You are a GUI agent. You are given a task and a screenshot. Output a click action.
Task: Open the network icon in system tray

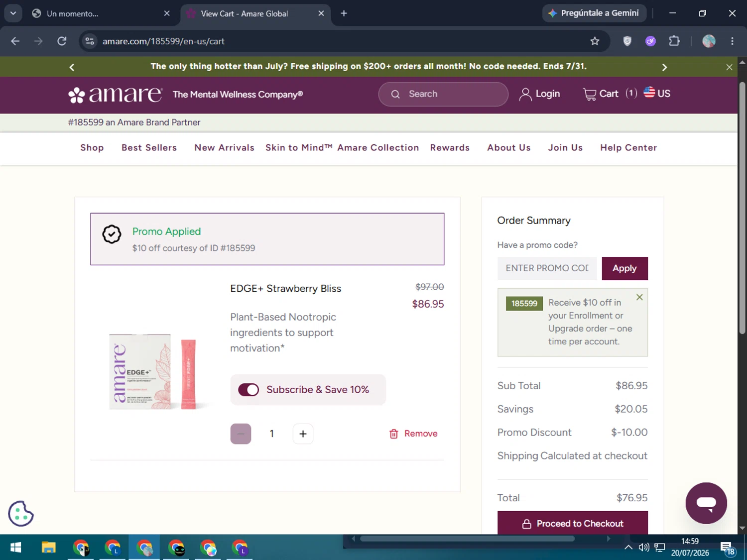[x=660, y=548]
